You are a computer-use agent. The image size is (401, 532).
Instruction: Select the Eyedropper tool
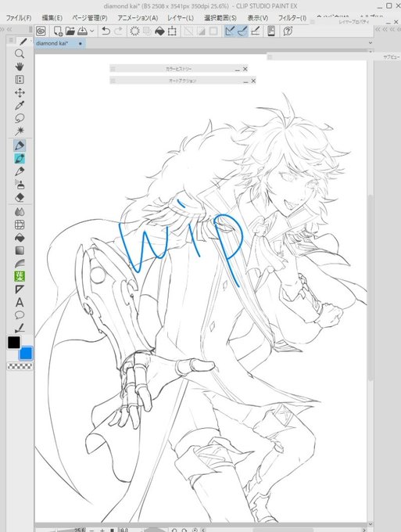[x=20, y=106]
